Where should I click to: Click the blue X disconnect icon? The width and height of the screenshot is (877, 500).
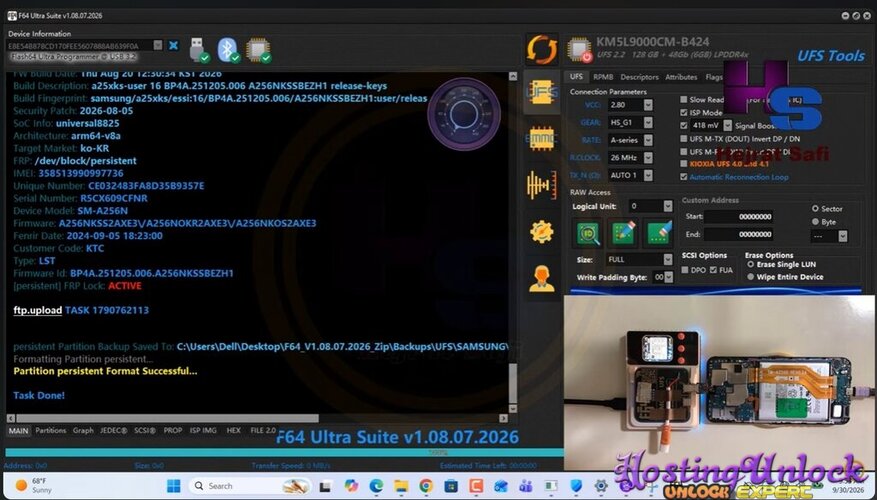(173, 45)
